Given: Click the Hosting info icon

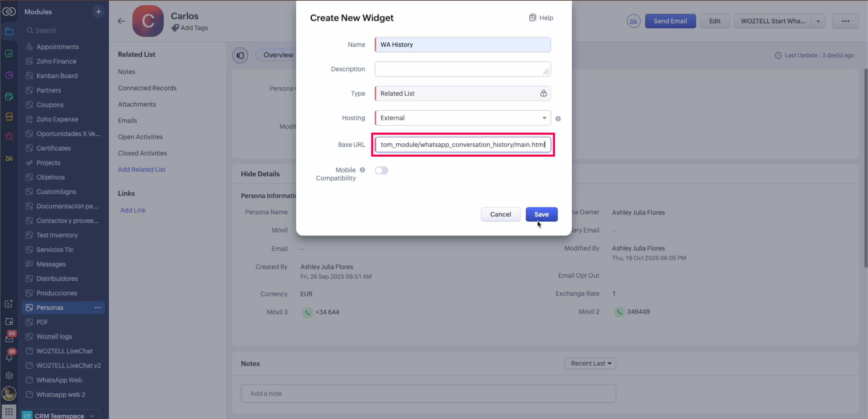Looking at the screenshot, I should click(558, 119).
